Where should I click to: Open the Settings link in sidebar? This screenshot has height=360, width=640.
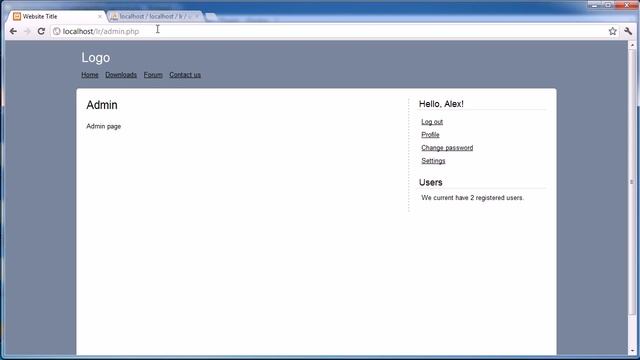[x=433, y=161]
